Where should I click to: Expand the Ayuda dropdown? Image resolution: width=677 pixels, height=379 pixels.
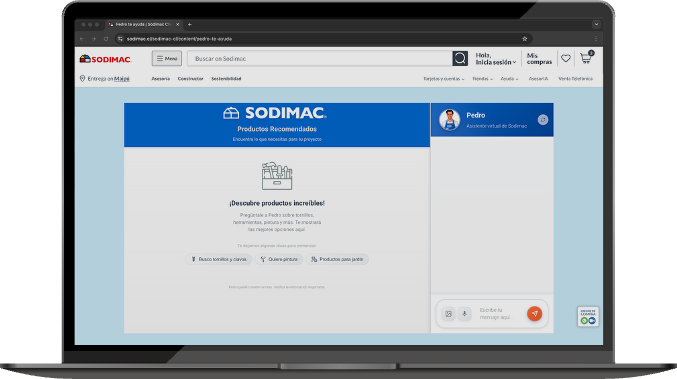509,79
